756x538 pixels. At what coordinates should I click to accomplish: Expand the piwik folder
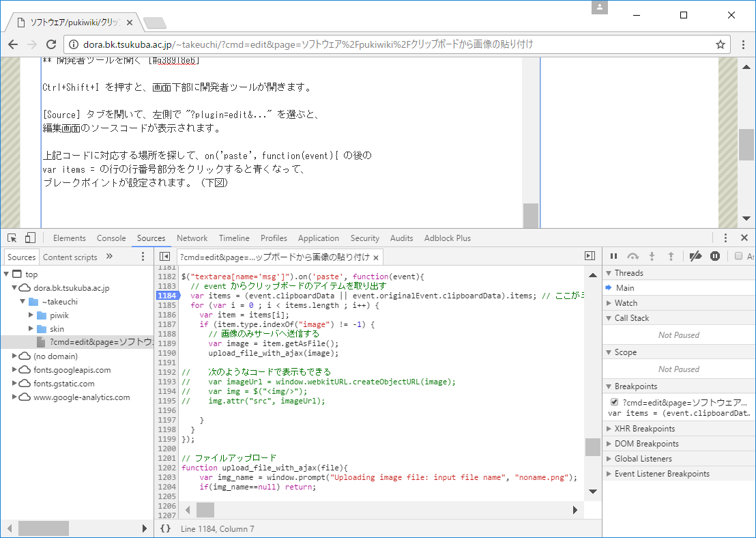coord(31,315)
